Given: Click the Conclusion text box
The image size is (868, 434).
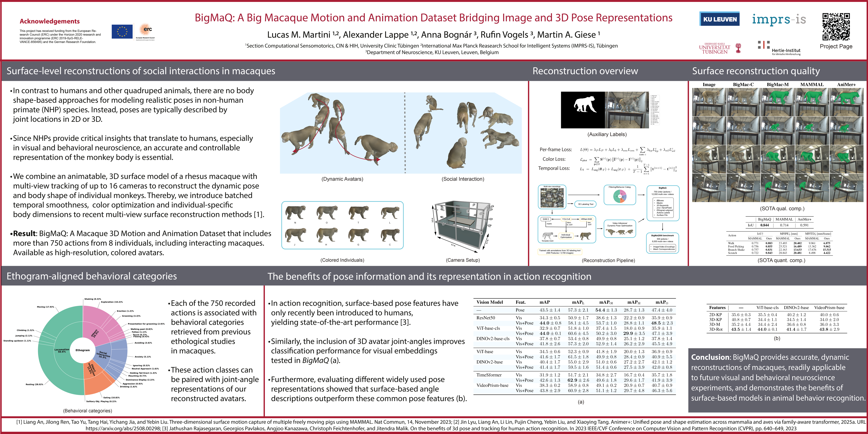Looking at the screenshot, I should (x=777, y=378).
